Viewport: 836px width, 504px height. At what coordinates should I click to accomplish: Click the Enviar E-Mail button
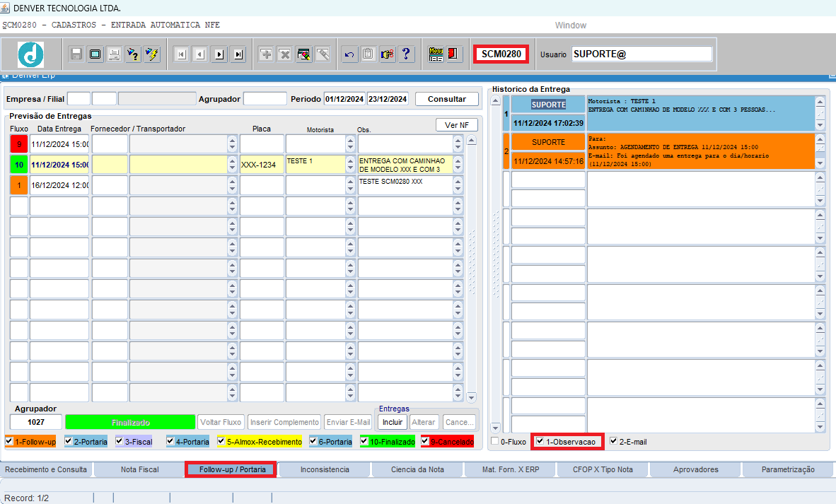pos(348,422)
